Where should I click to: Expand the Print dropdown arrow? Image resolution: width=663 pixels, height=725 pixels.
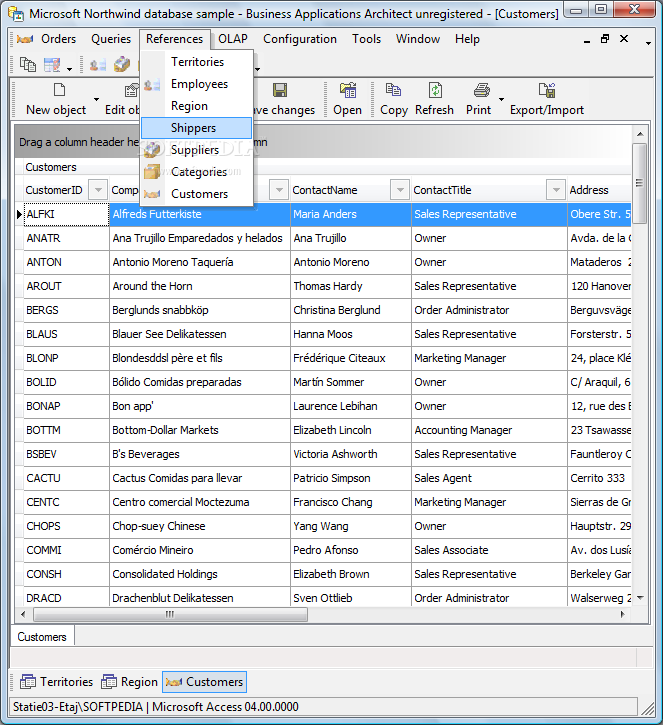tap(501, 99)
